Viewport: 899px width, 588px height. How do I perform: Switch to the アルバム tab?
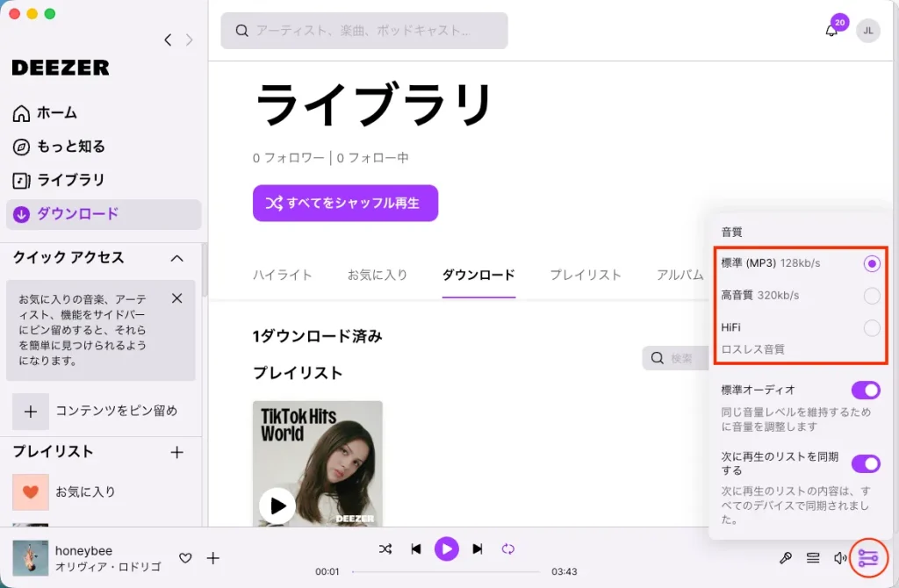[680, 275]
